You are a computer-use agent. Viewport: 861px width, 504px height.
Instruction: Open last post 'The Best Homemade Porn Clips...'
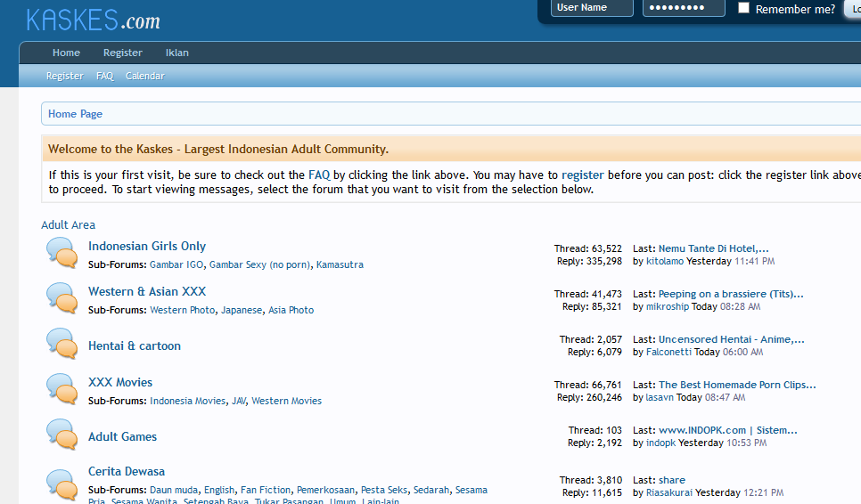click(737, 385)
